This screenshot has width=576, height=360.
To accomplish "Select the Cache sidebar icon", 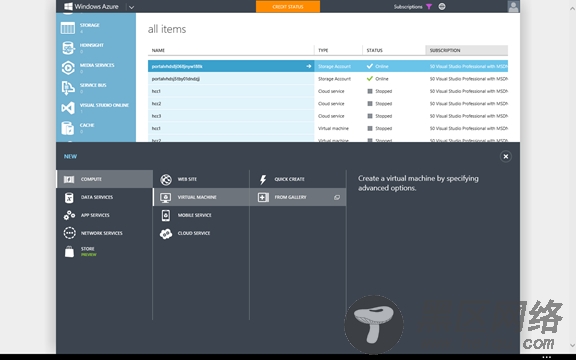I will pyautogui.click(x=68, y=128).
